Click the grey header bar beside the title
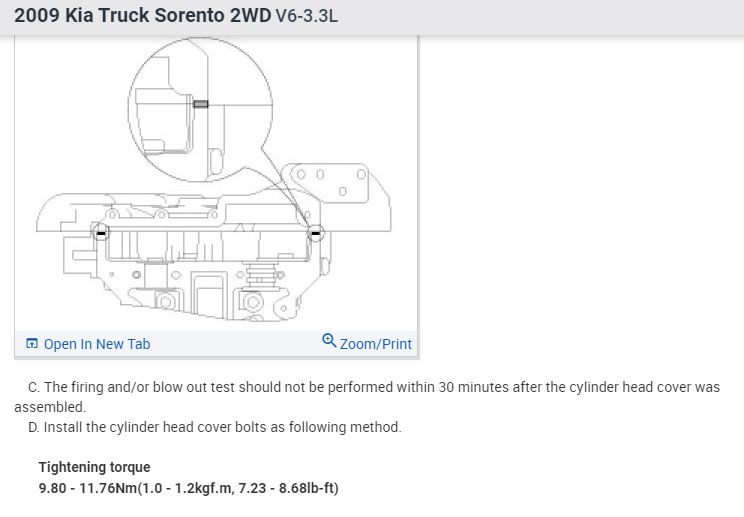This screenshot has width=744, height=517. click(x=550, y=18)
